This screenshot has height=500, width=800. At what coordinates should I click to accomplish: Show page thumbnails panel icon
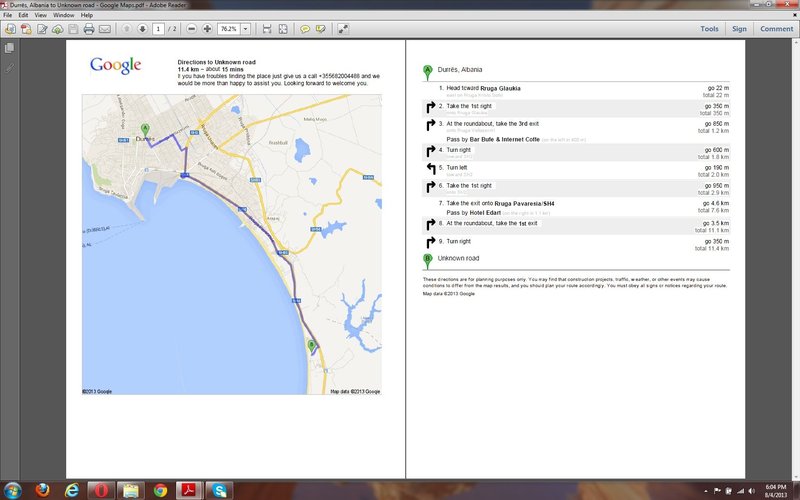9,48
